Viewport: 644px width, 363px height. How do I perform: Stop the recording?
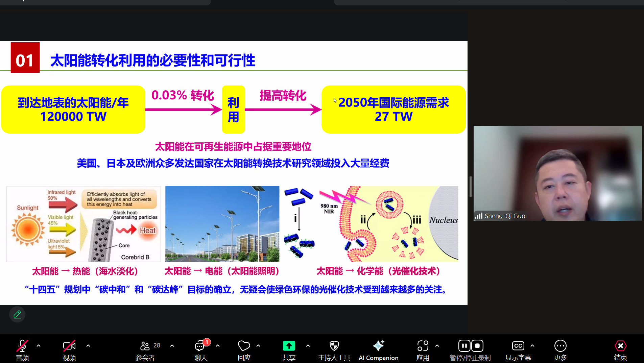[x=477, y=345]
